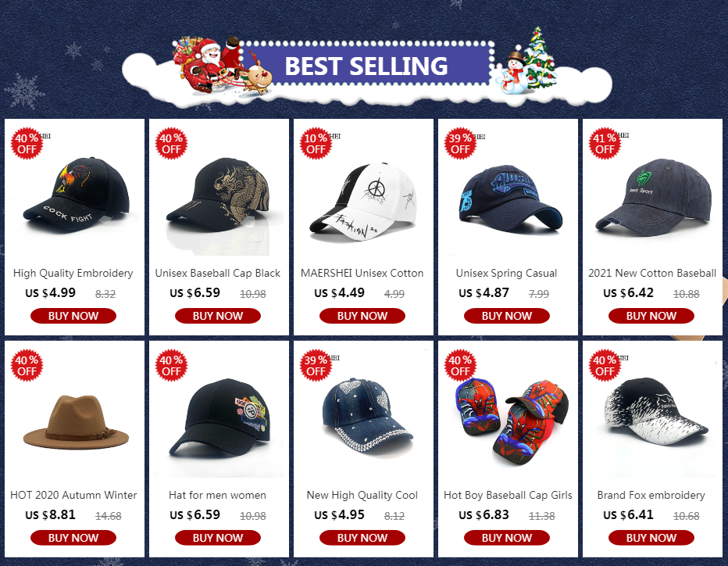Click Buy Now under Unisex Baseball Cap Black
This screenshot has width=728, height=566.
tap(218, 316)
